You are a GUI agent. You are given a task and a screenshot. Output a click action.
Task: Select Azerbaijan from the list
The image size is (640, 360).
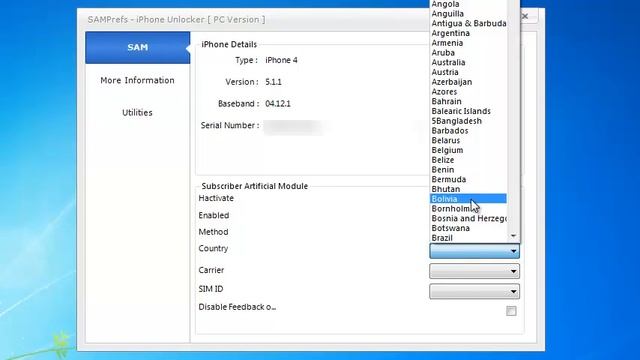click(x=469, y=82)
